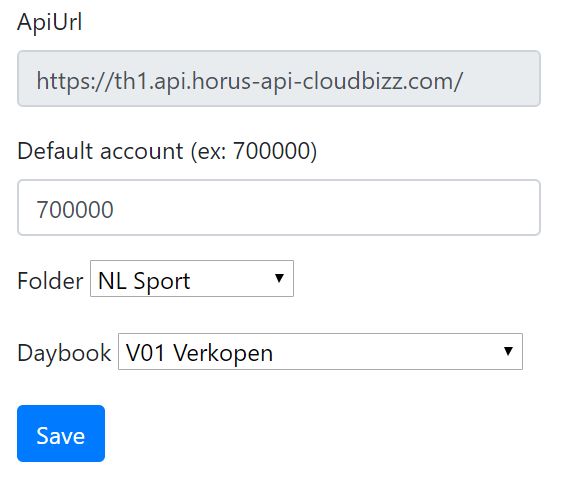The image size is (564, 482).
Task: Click empty space inside Default account box
Action: [324, 208]
